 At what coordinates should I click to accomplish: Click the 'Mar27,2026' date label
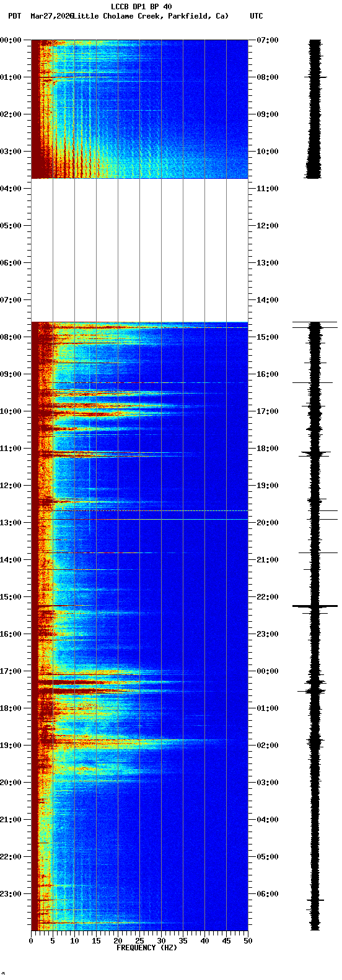click(51, 16)
